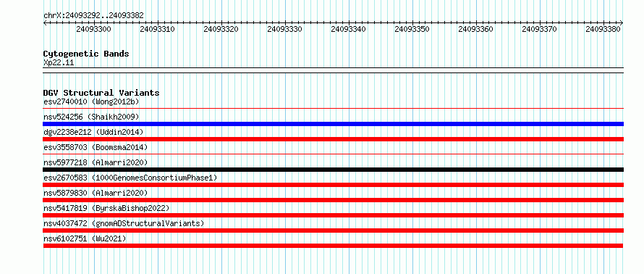Click the Cytogenetic Bands track heading
644x274 pixels.
pos(86,54)
